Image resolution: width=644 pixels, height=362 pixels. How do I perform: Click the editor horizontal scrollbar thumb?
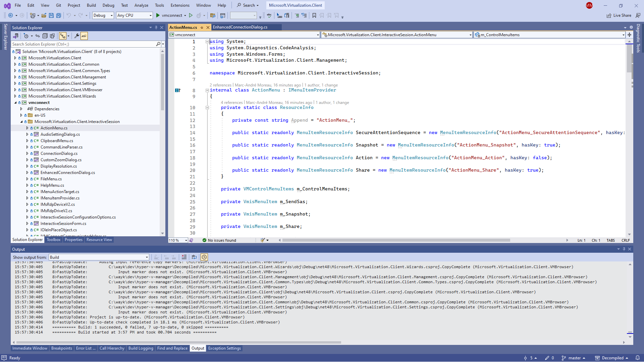pyautogui.click(x=396, y=240)
